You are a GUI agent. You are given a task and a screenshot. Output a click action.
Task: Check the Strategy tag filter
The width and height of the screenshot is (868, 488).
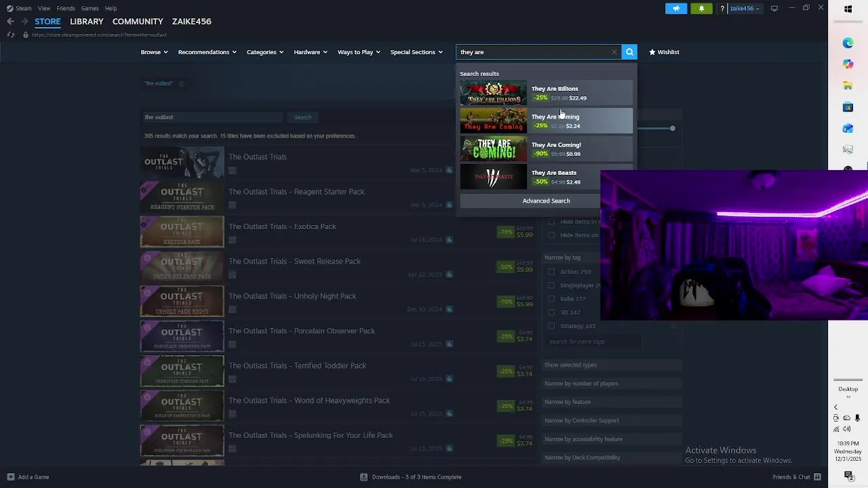(551, 326)
